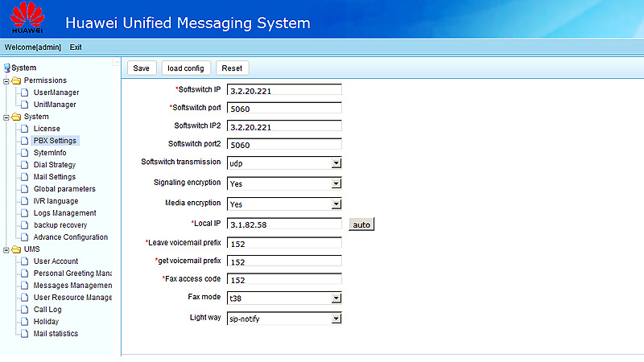Click the Local IP input field
The width and height of the screenshot is (644, 362).
(x=284, y=224)
